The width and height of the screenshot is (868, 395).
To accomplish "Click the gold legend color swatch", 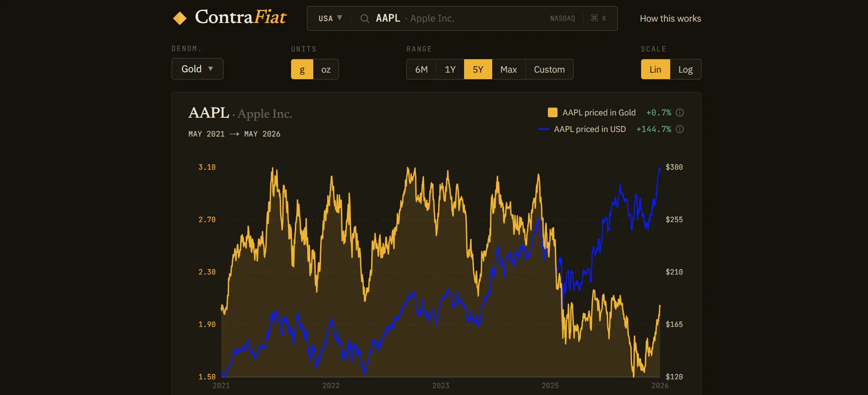I will click(x=552, y=113).
